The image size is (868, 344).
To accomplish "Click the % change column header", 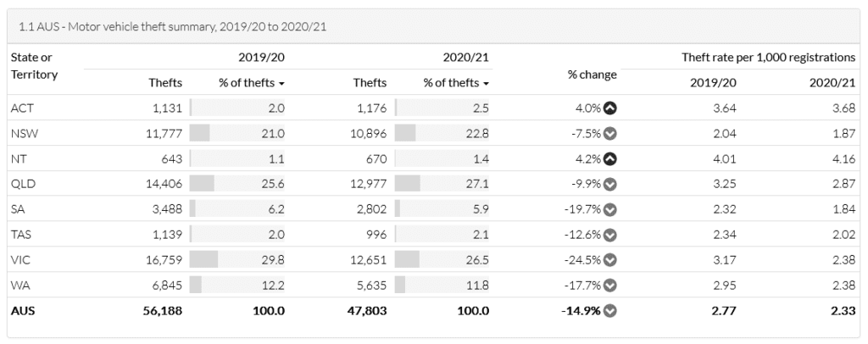I will (592, 75).
